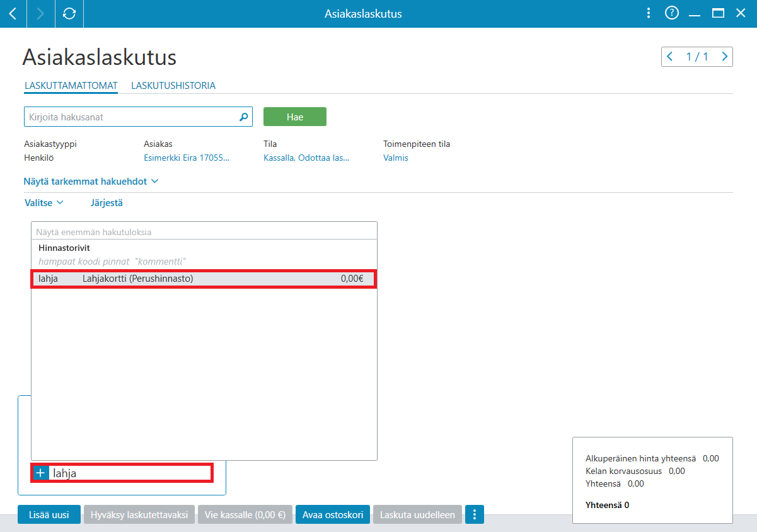
Task: Click the Hinnastorivit heading
Action: click(64, 248)
